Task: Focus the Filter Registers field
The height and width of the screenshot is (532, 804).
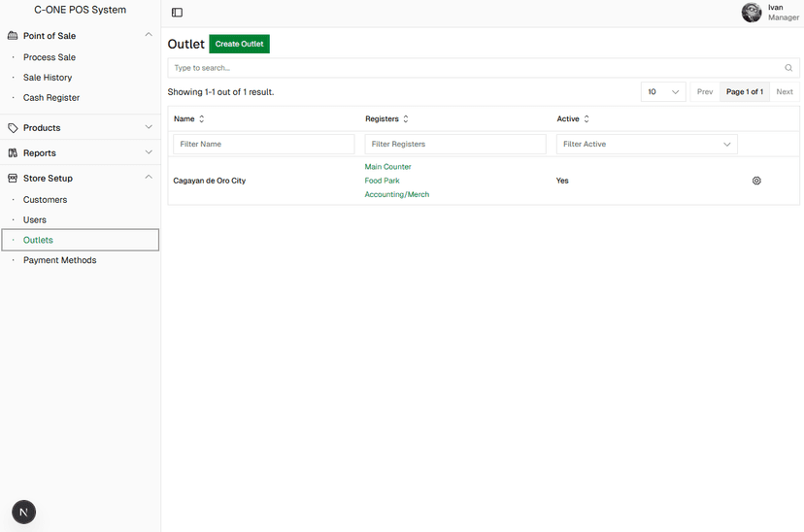Action: tap(455, 144)
